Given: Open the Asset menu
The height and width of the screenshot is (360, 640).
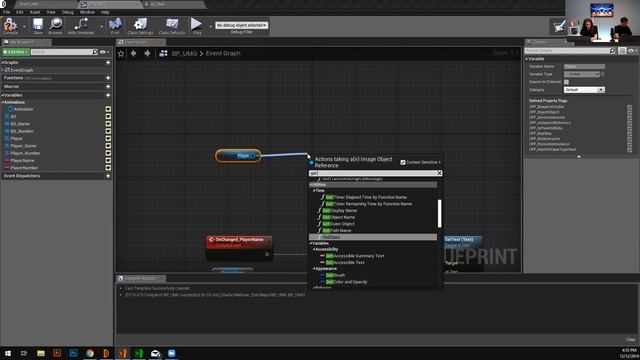Looking at the screenshot, I should tap(35, 12).
